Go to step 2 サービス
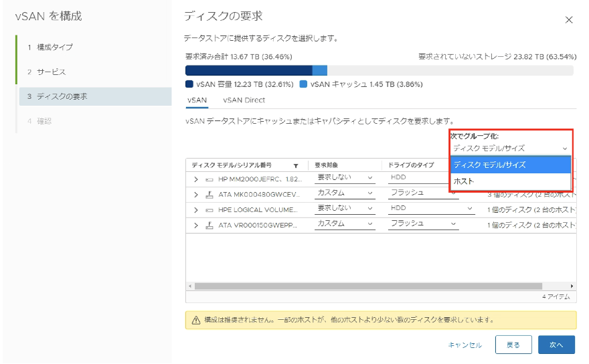The height and width of the screenshot is (364, 589). 47,72
